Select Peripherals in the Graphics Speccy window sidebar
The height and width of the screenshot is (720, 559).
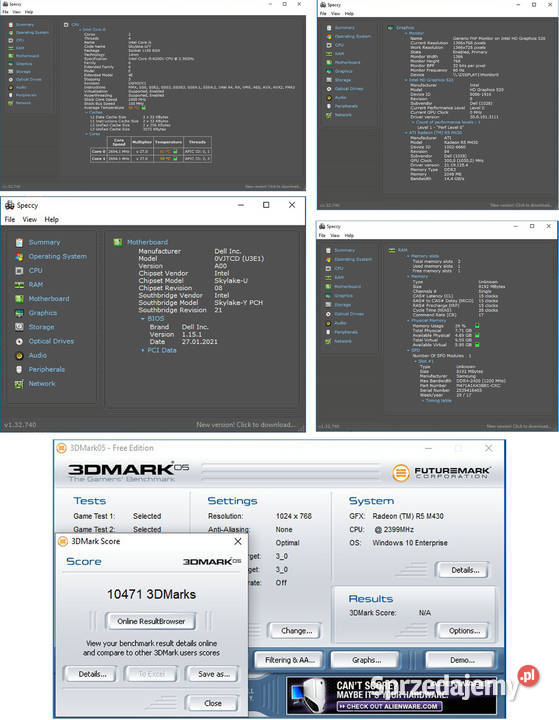click(346, 106)
